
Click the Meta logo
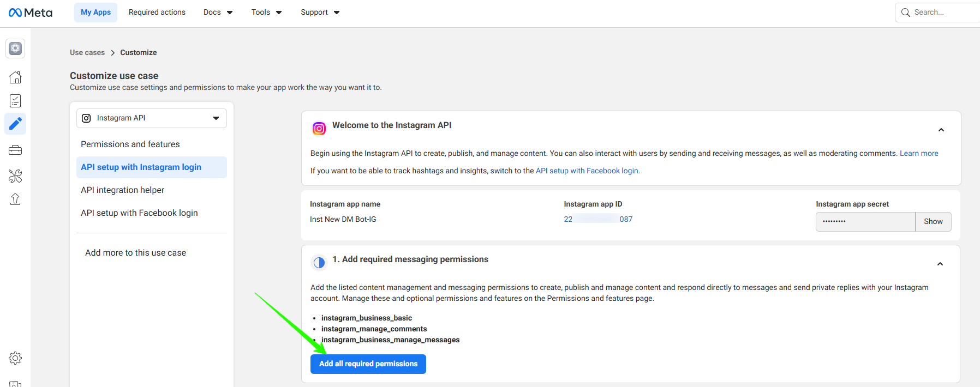[x=31, y=13]
